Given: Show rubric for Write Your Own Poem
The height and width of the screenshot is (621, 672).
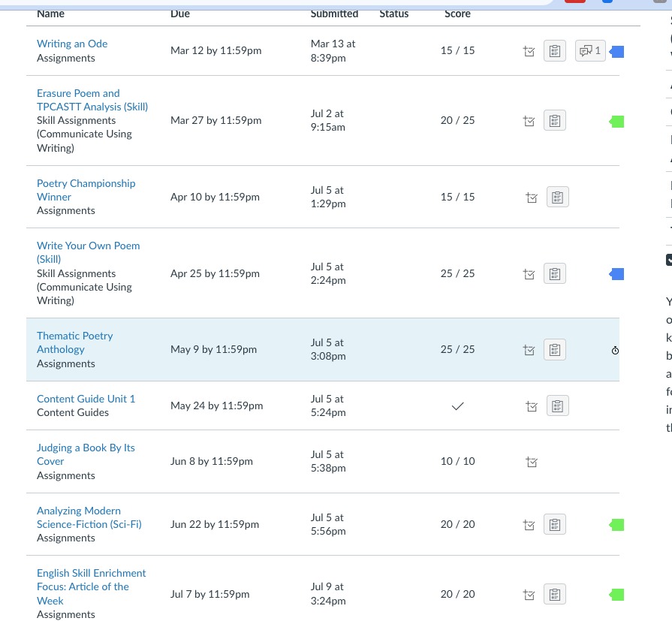Looking at the screenshot, I should point(554,274).
